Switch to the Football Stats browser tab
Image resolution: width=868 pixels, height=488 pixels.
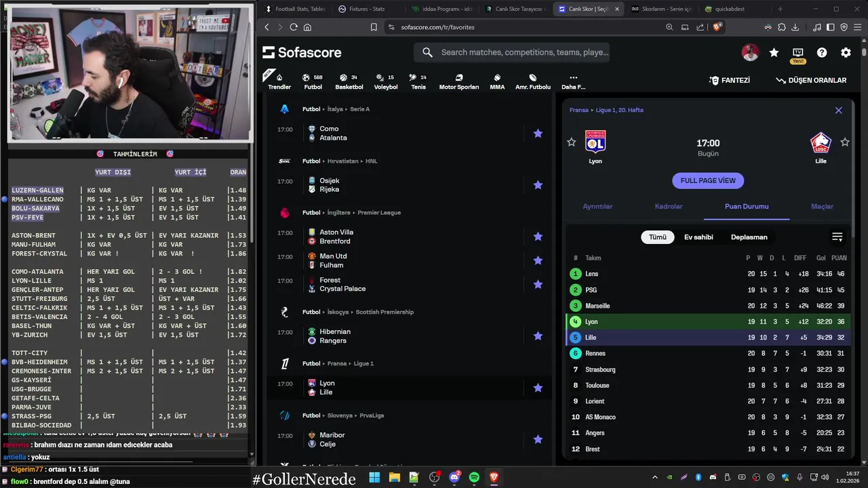295,9
